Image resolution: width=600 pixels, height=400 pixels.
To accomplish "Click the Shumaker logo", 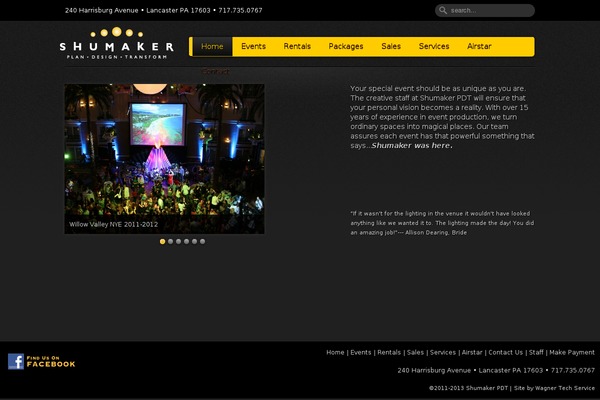I will (116, 43).
